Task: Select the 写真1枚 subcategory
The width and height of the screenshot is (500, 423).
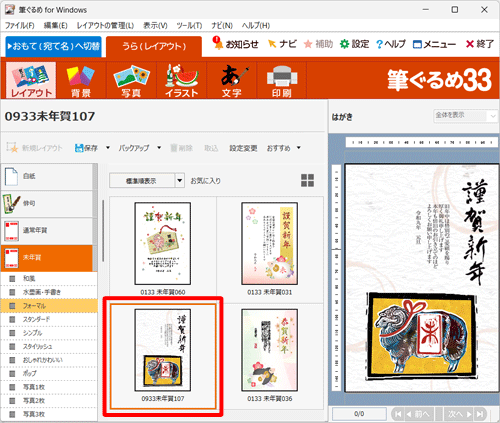Action: pos(49,387)
